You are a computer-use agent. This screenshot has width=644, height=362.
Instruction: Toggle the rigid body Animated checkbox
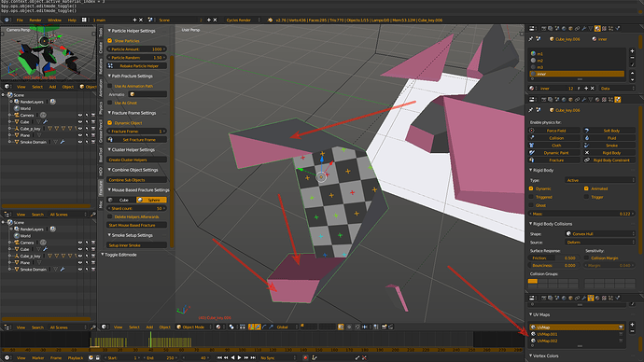pos(586,188)
